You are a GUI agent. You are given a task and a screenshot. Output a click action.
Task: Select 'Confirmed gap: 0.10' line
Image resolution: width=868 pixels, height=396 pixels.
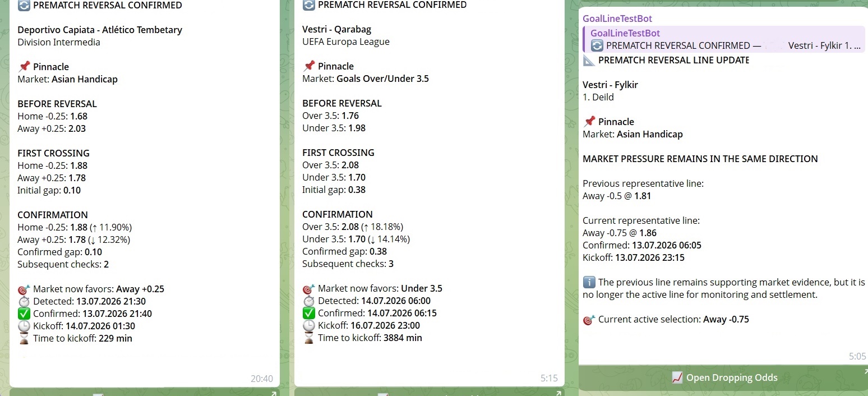point(60,252)
